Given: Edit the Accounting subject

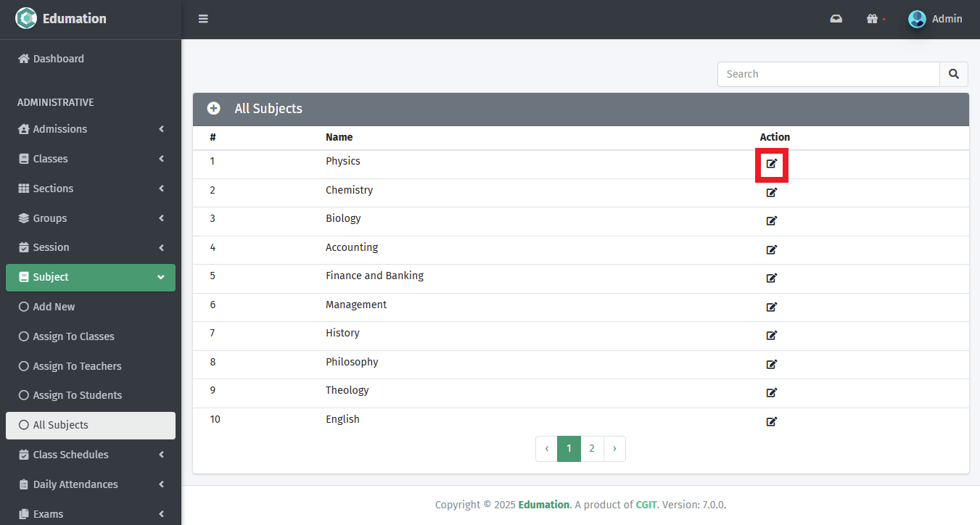Looking at the screenshot, I should pos(772,249).
